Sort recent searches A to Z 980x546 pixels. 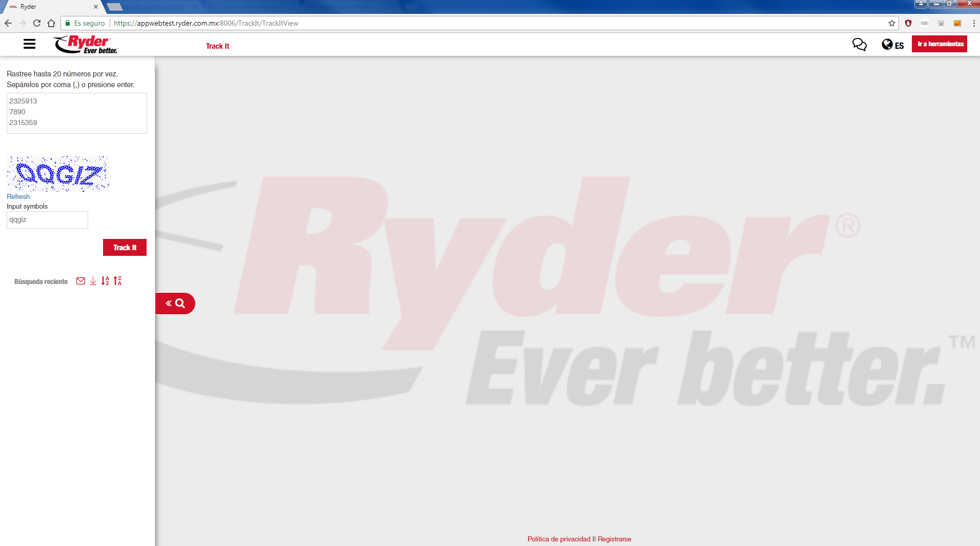tap(105, 281)
